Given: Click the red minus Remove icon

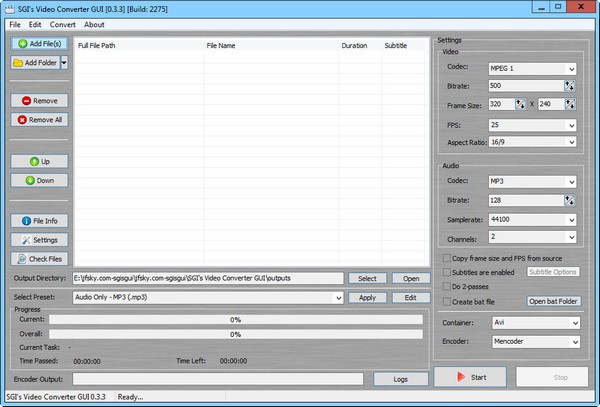Looking at the screenshot, I should click(26, 101).
